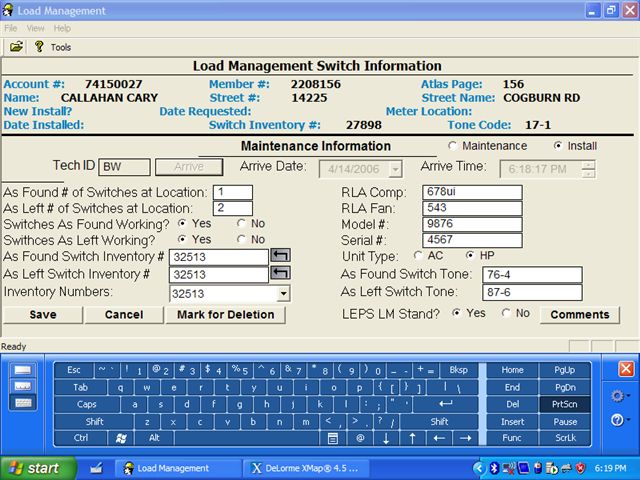This screenshot has height=480, width=640.
Task: Set Unit Type to AC
Action: coord(418,256)
